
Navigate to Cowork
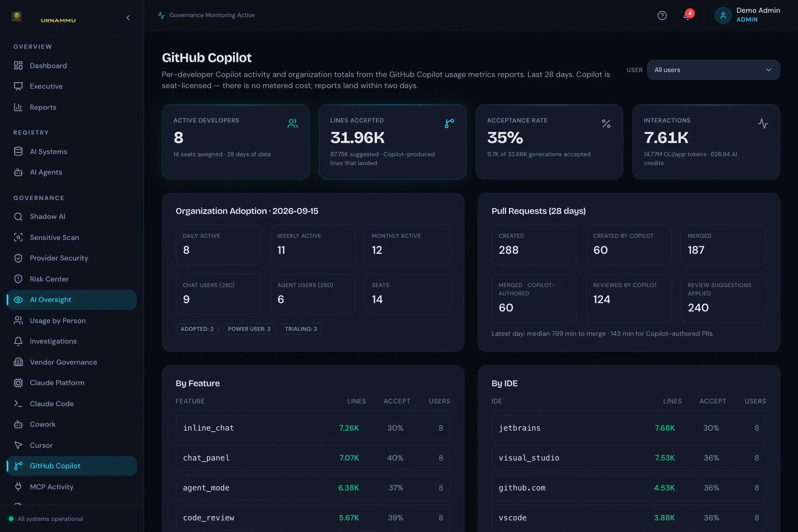[71, 424]
